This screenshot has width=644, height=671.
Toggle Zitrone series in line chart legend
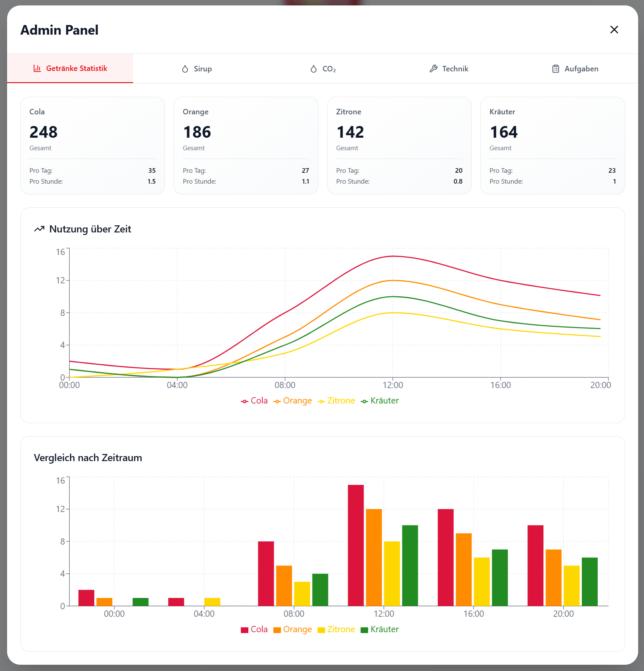pyautogui.click(x=336, y=401)
